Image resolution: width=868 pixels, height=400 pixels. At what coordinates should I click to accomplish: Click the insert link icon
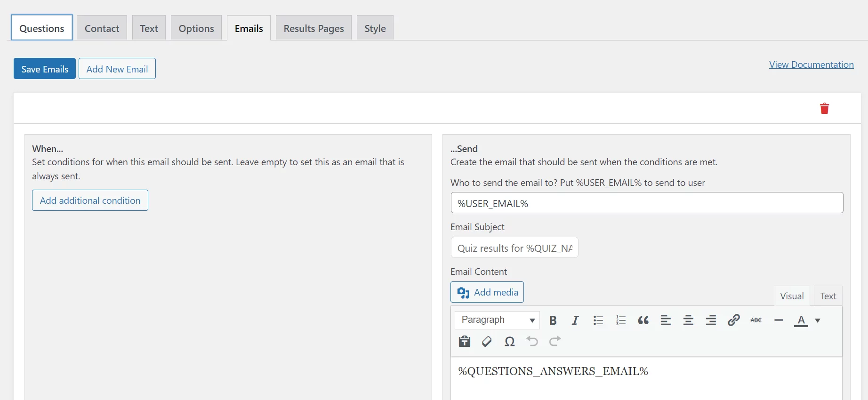pos(733,320)
